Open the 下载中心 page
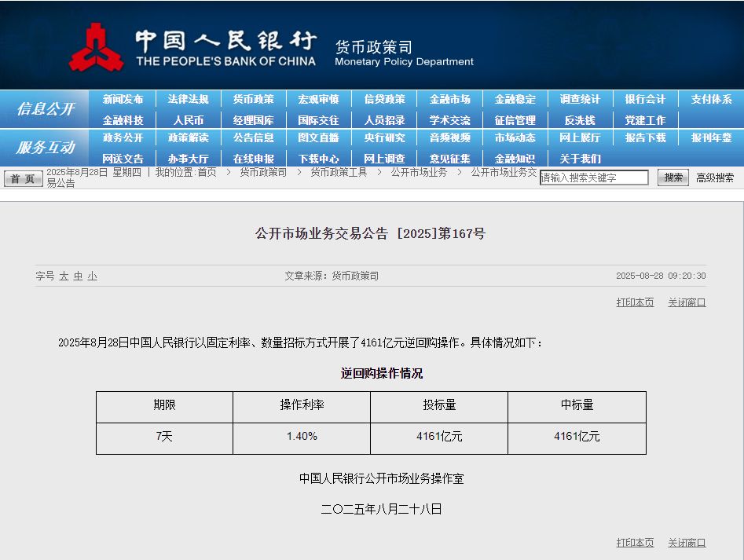 pyautogui.click(x=318, y=159)
